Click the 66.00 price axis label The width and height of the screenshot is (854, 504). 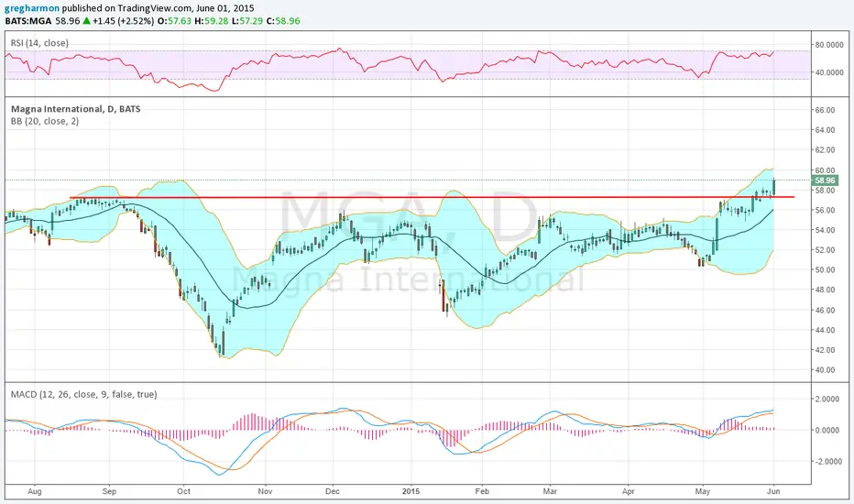[x=825, y=110]
